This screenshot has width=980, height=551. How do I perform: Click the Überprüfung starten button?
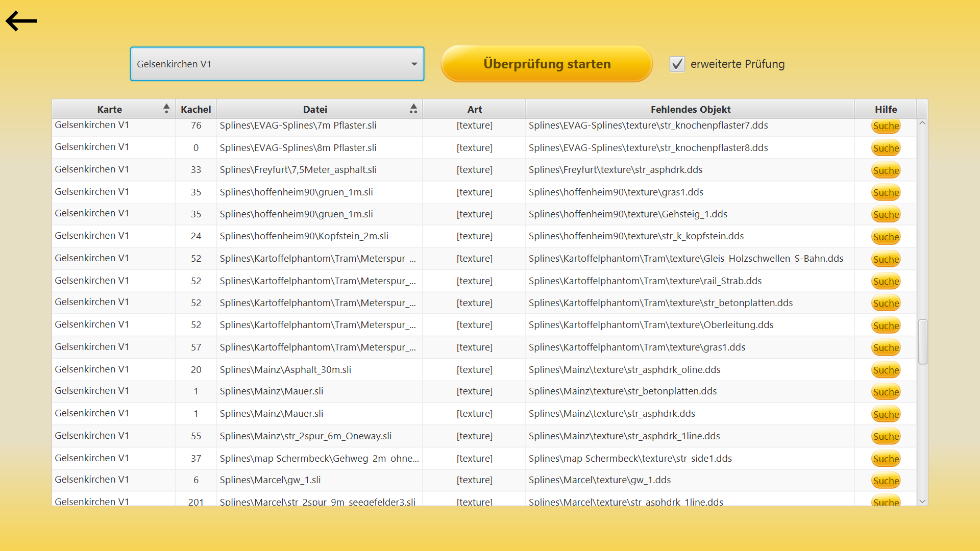pyautogui.click(x=547, y=64)
